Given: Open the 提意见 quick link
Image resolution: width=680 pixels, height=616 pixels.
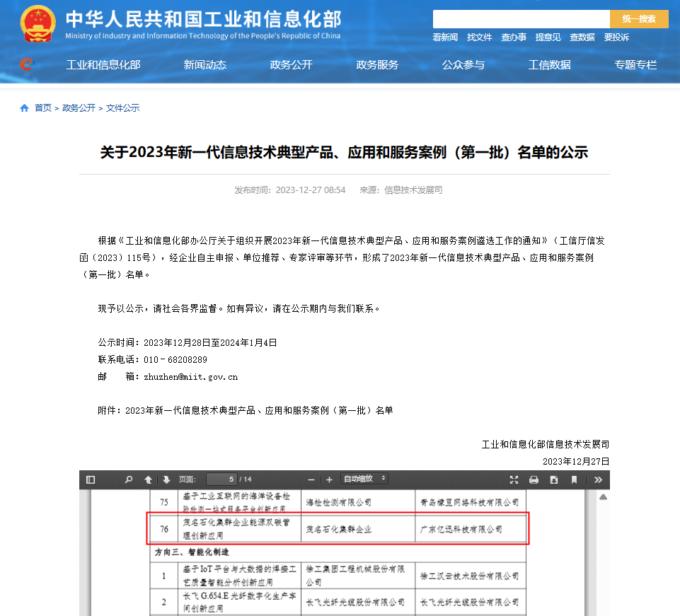Looking at the screenshot, I should click(548, 37).
